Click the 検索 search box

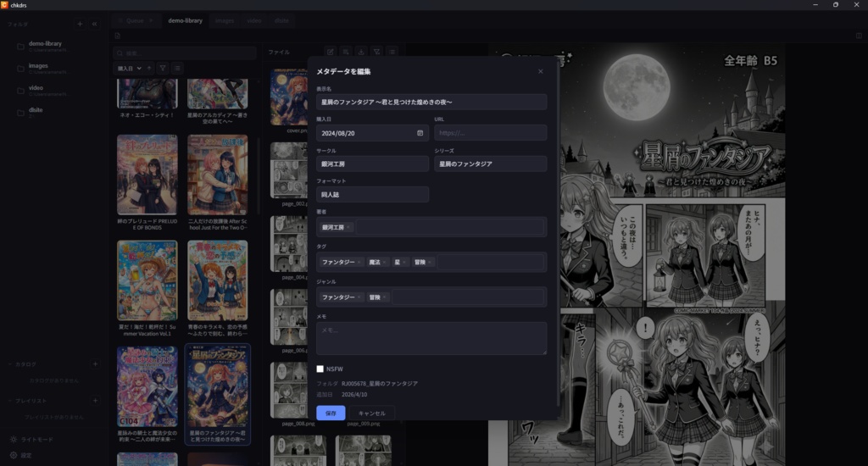click(184, 53)
